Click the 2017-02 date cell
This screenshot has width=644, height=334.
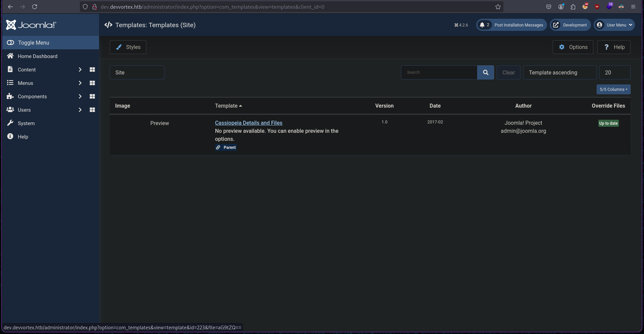(435, 122)
